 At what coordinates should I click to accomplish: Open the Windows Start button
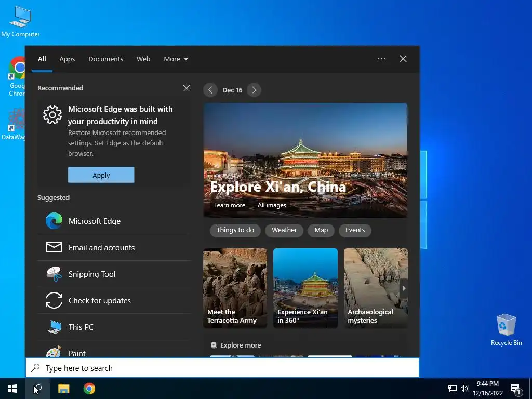[x=12, y=389]
